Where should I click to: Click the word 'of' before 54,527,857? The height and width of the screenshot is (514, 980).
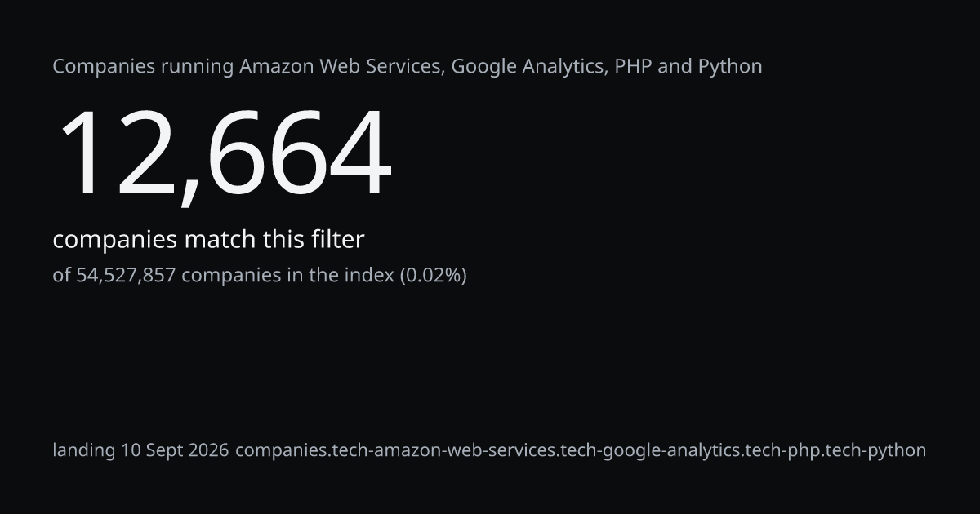pyautogui.click(x=62, y=276)
